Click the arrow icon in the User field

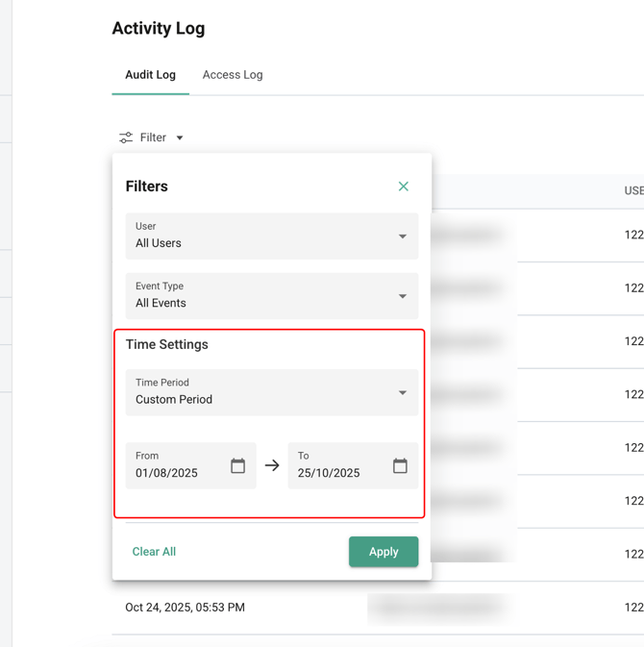pos(403,236)
